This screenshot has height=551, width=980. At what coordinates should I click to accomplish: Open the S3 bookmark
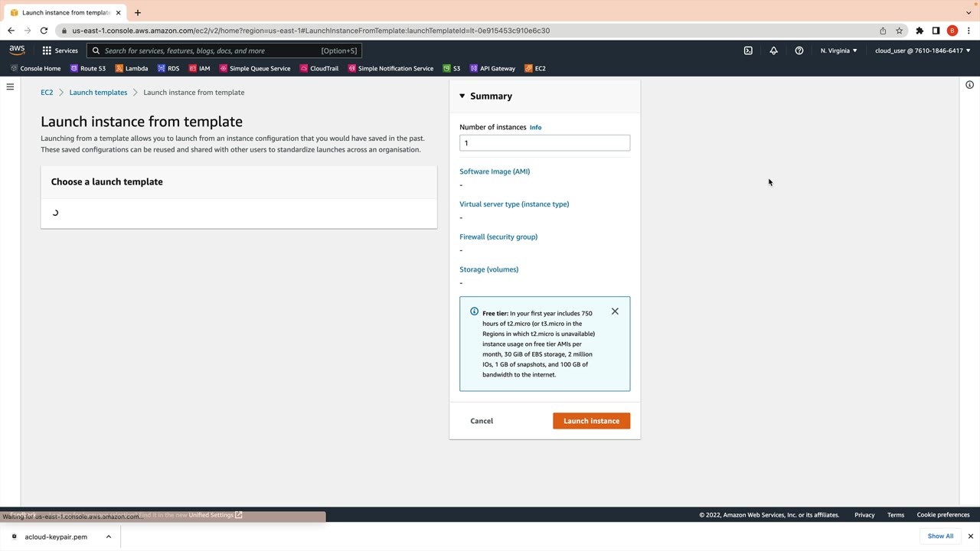click(452, 68)
